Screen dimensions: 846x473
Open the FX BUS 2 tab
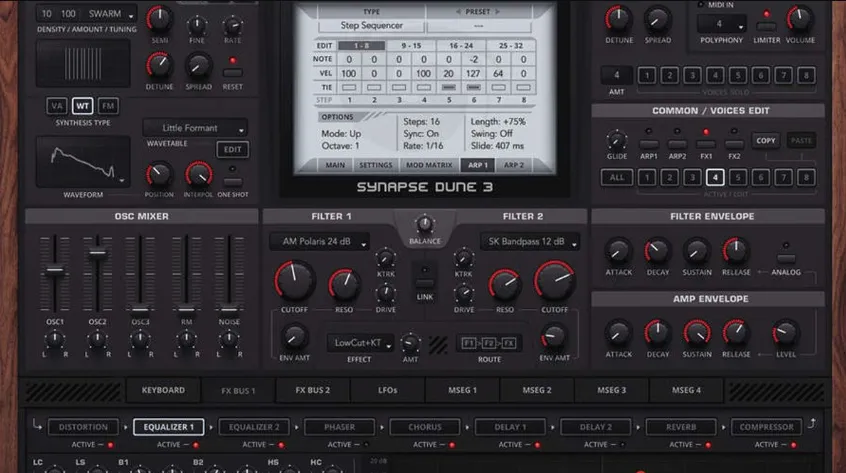click(312, 390)
